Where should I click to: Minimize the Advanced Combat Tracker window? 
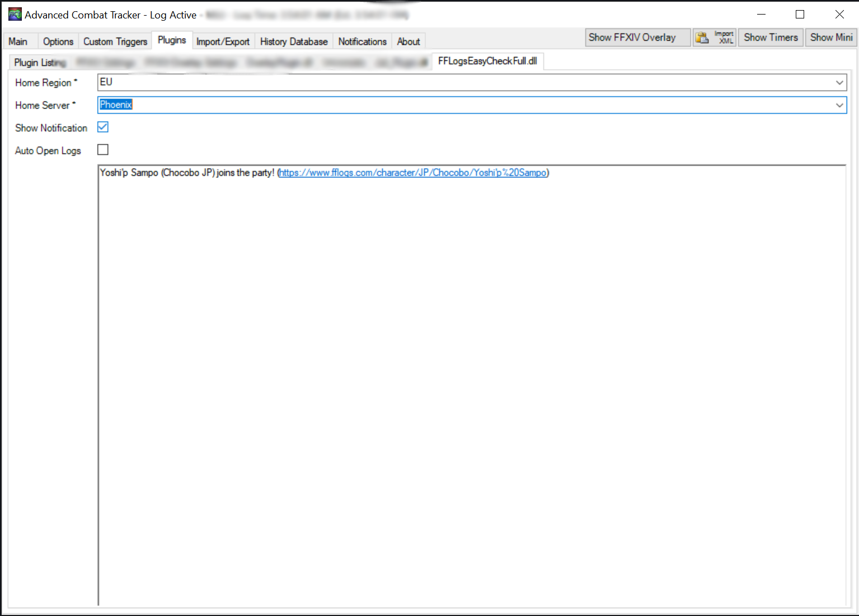tap(761, 15)
